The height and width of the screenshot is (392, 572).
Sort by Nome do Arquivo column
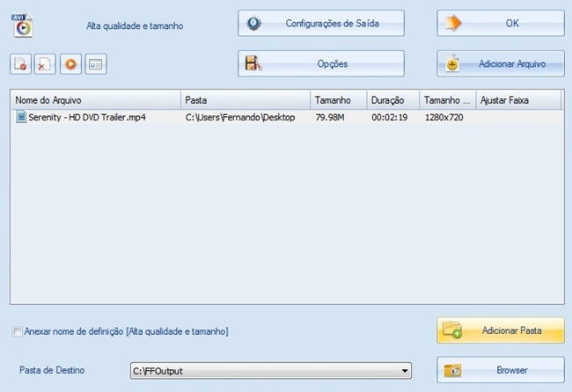[96, 100]
